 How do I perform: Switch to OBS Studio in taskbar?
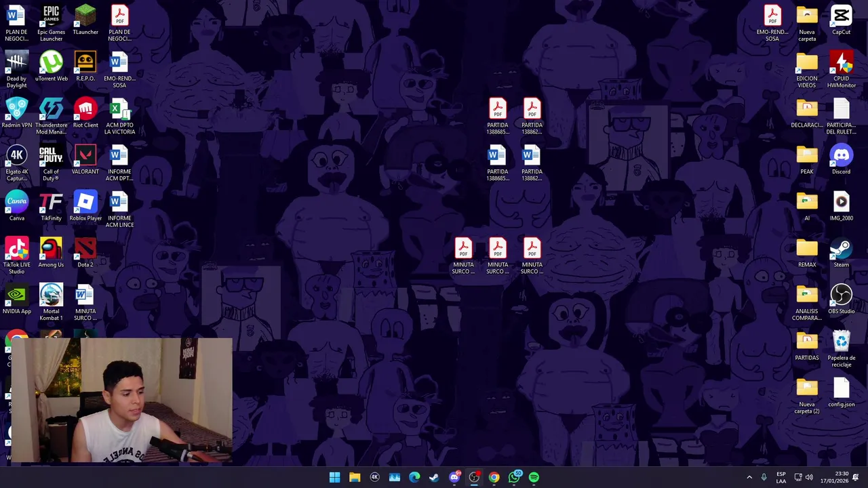pos(474,477)
